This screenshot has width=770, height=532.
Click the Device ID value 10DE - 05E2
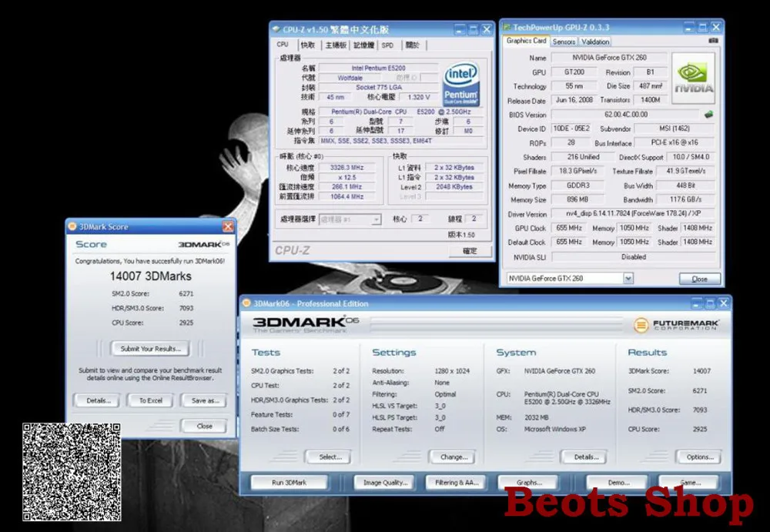pos(571,129)
